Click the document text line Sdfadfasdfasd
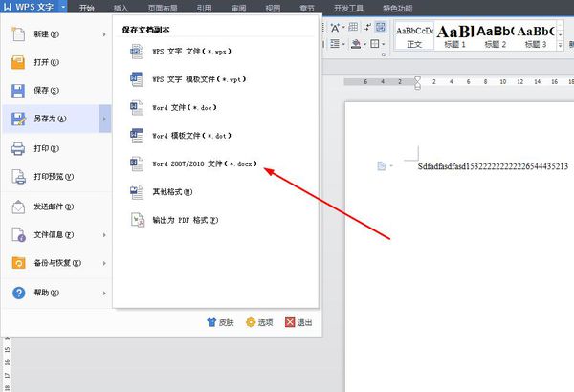This screenshot has height=392, width=574. click(x=493, y=166)
